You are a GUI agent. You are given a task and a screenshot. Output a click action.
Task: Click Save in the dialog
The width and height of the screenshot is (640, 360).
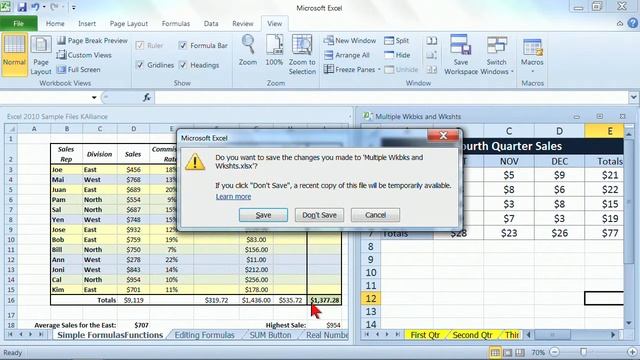(263, 215)
